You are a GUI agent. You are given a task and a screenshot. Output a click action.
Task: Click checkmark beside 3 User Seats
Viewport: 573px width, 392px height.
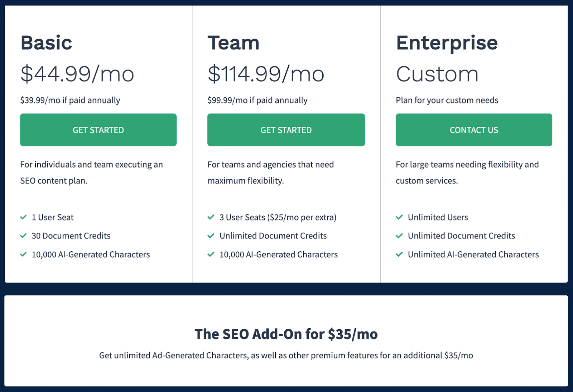pos(211,217)
